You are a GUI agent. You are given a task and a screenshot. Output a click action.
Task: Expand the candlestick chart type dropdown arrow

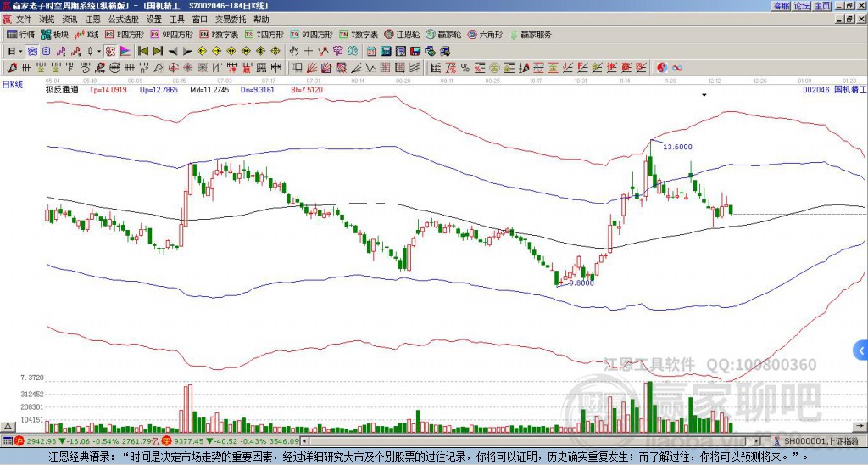pyautogui.click(x=99, y=52)
